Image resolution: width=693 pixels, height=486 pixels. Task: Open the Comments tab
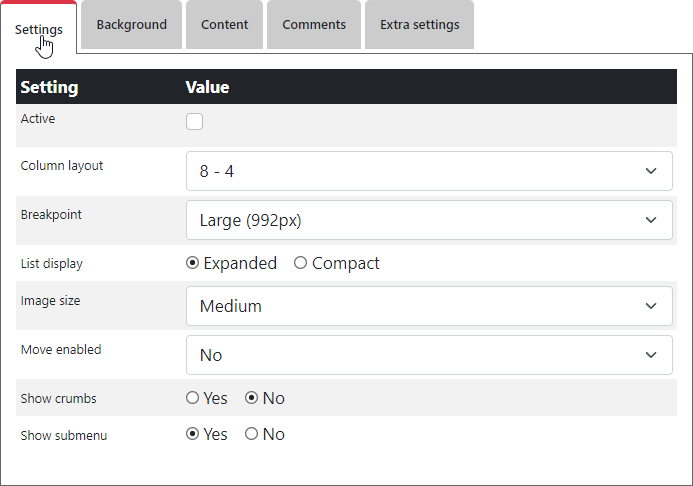pyautogui.click(x=314, y=25)
